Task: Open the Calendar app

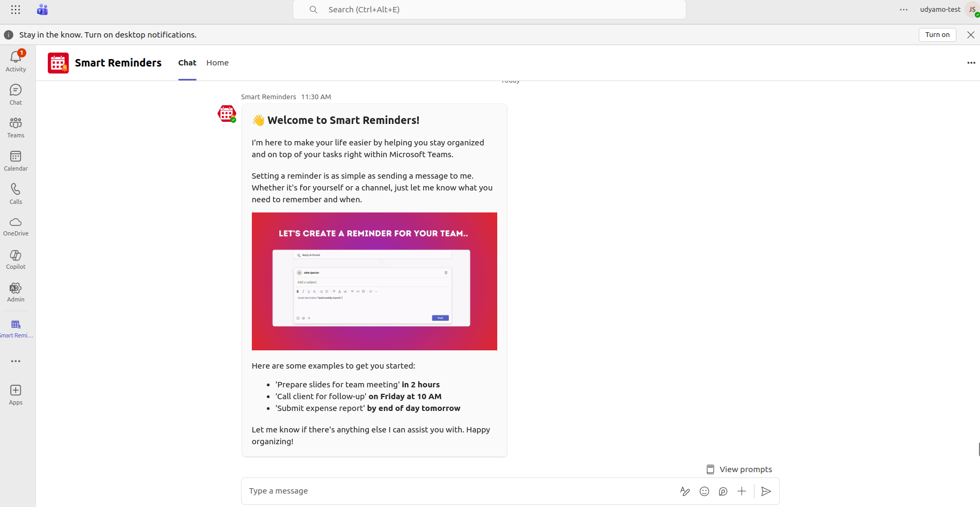Action: [16, 160]
